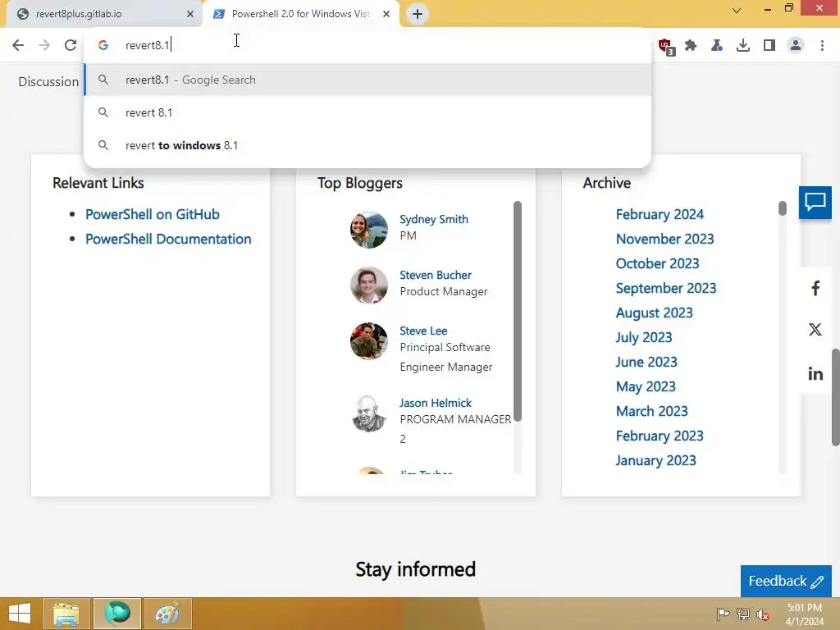Open the November 2023 archive
The width and height of the screenshot is (840, 630).
(664, 239)
